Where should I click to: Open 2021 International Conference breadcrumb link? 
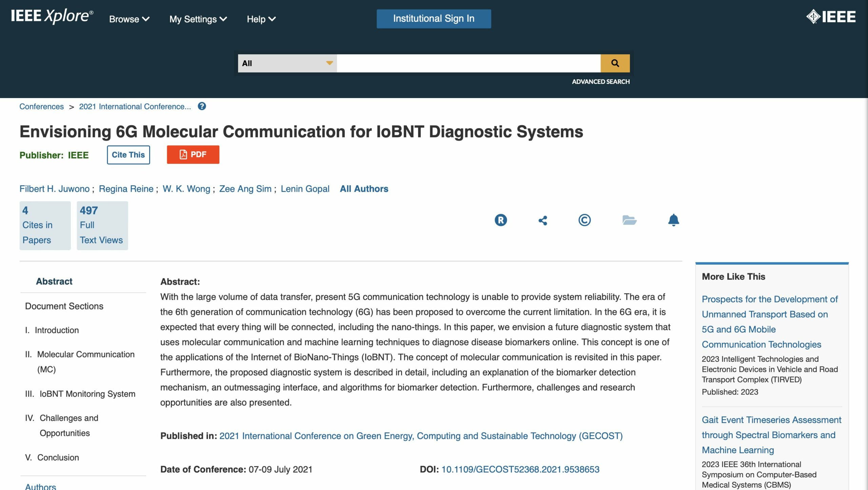point(135,107)
